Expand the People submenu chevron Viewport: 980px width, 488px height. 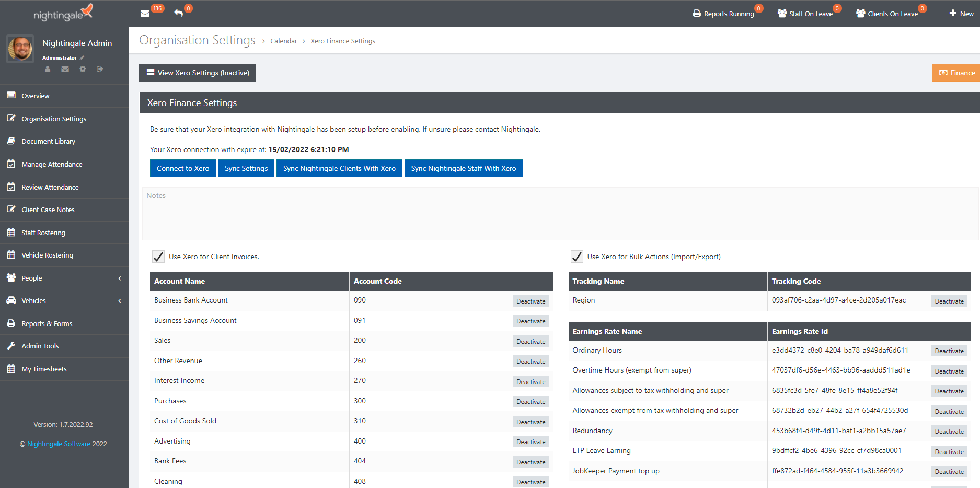pyautogui.click(x=120, y=278)
